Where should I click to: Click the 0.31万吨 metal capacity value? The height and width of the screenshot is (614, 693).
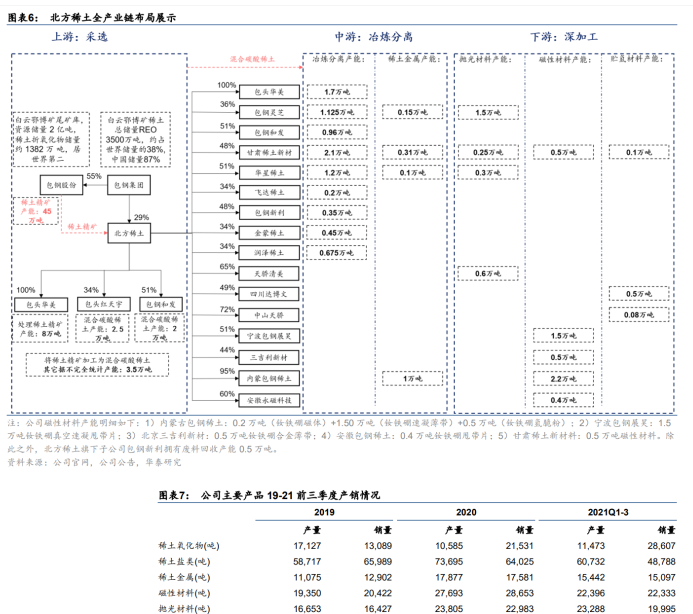click(x=412, y=153)
